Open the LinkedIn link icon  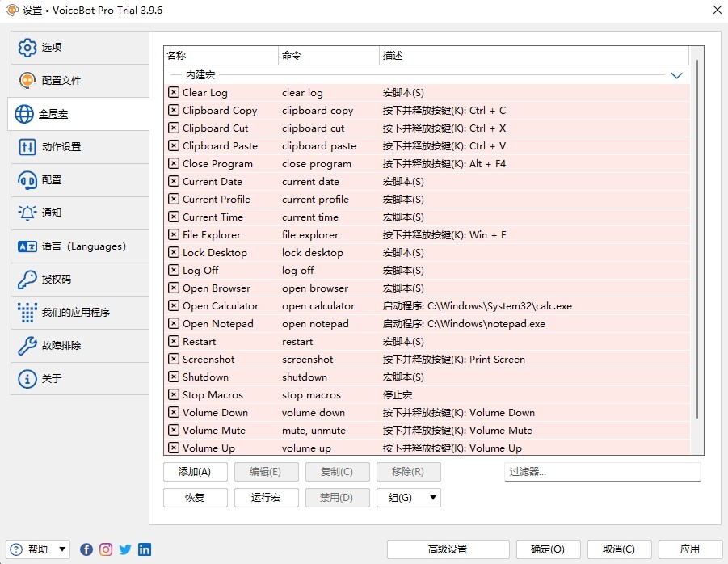coord(145,549)
